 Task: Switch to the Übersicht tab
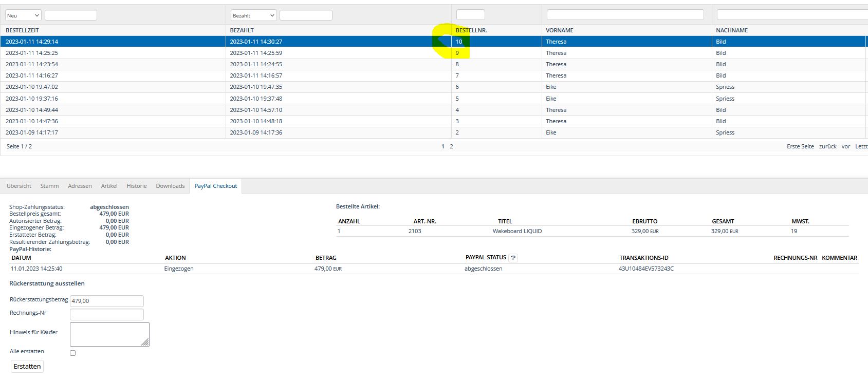click(x=19, y=186)
